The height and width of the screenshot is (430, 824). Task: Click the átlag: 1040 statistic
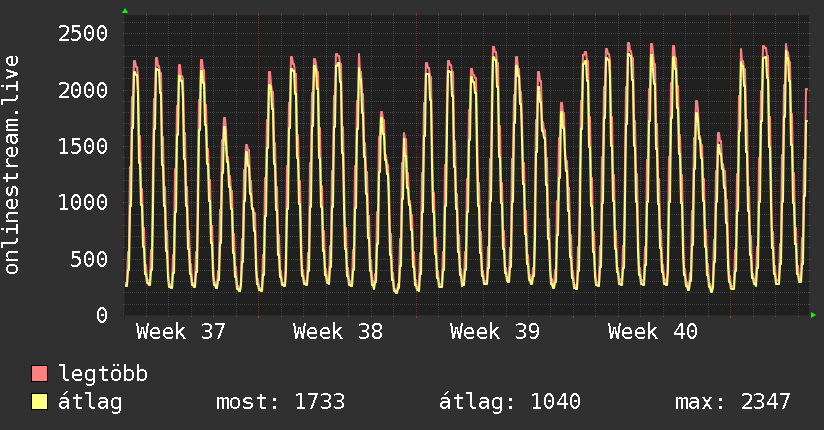point(510,402)
